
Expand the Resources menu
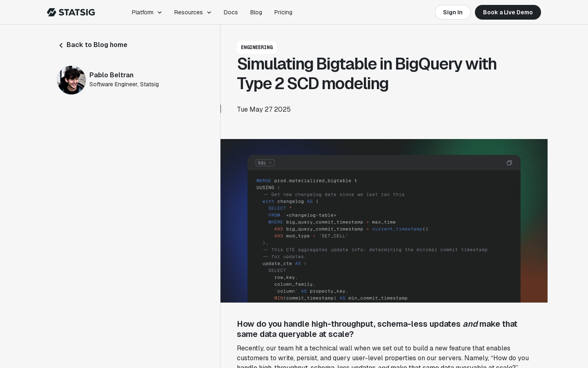[193, 12]
